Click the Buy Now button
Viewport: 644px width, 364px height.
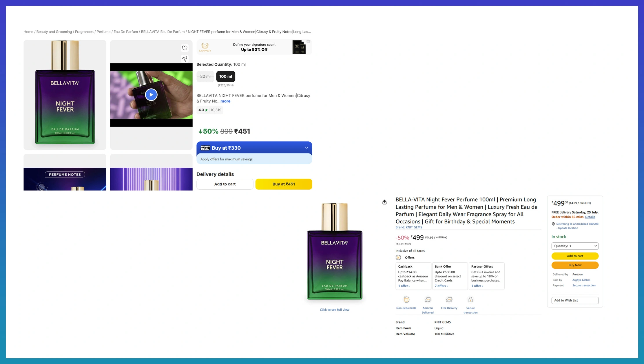point(575,265)
